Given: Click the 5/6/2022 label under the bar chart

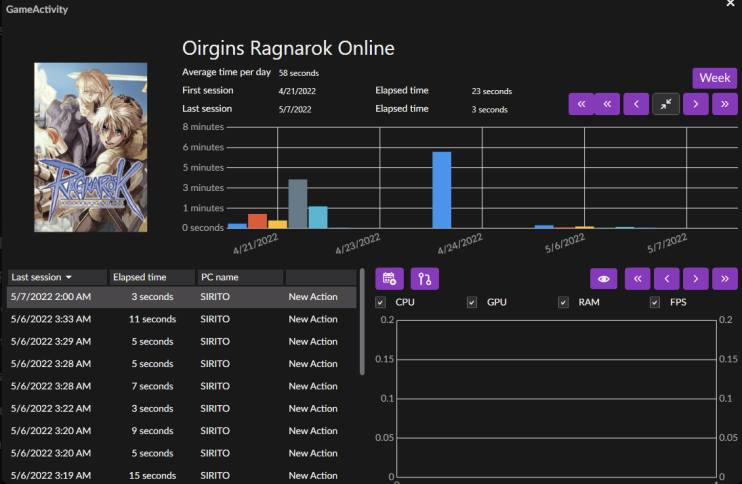Looking at the screenshot, I should pyautogui.click(x=565, y=243).
